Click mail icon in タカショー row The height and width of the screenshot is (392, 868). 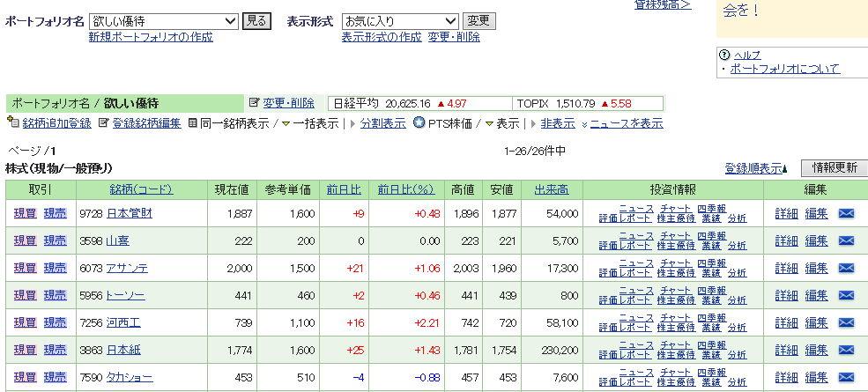point(846,378)
